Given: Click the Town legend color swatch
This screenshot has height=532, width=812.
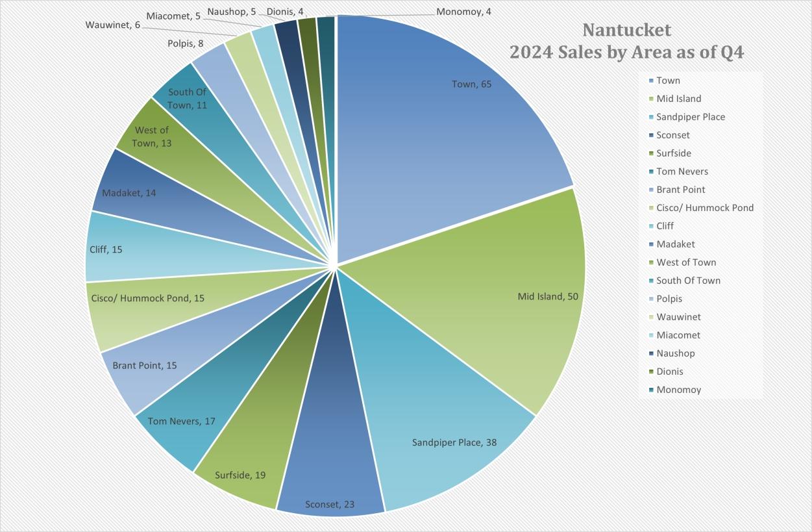Looking at the screenshot, I should click(650, 81).
